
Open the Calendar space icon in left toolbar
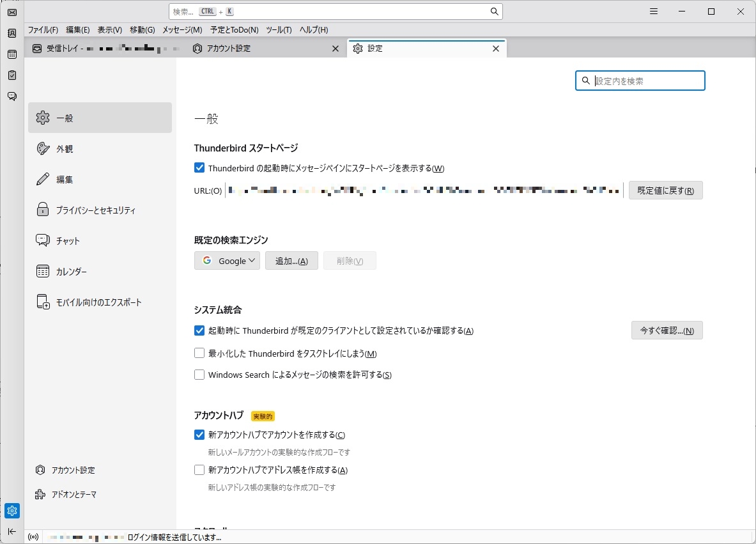click(12, 54)
